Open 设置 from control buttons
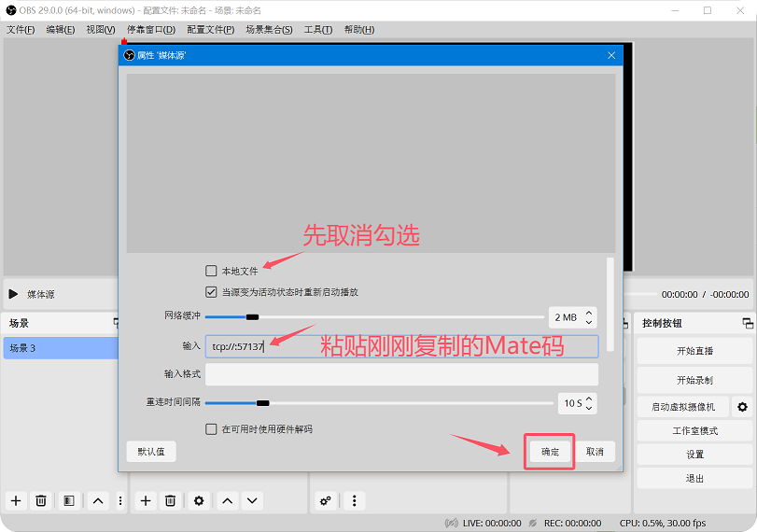 694,455
